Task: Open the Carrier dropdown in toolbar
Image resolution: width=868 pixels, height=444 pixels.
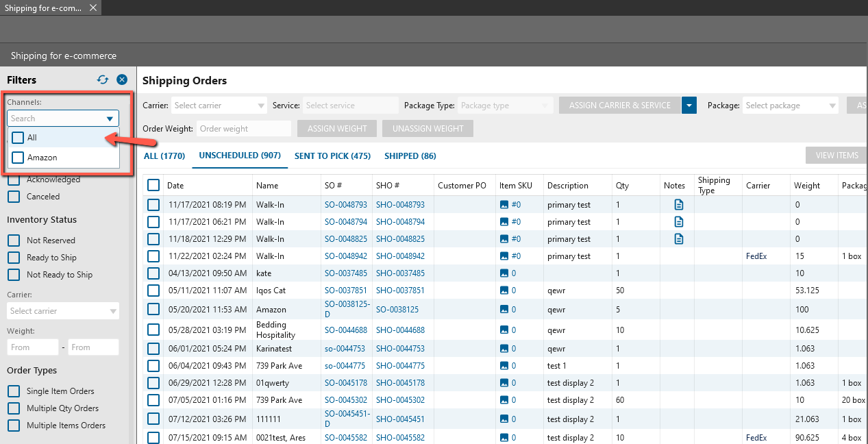Action: point(219,106)
